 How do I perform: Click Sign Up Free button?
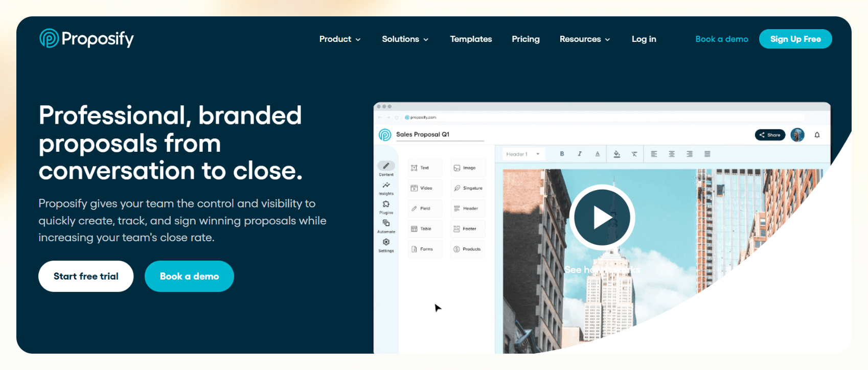[x=795, y=39]
